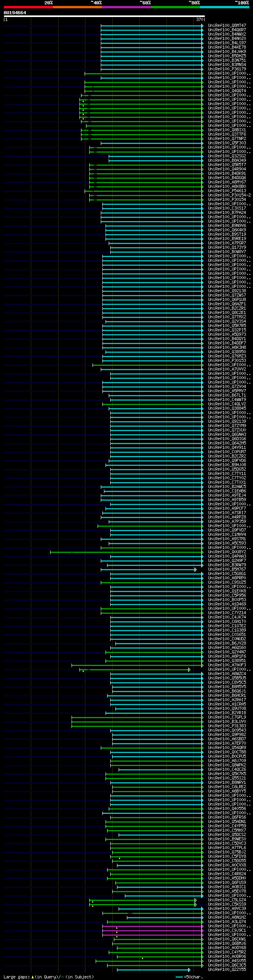Select hit UniRef100_Q8MT47
Screen dimensions: 253x980
(227, 26)
